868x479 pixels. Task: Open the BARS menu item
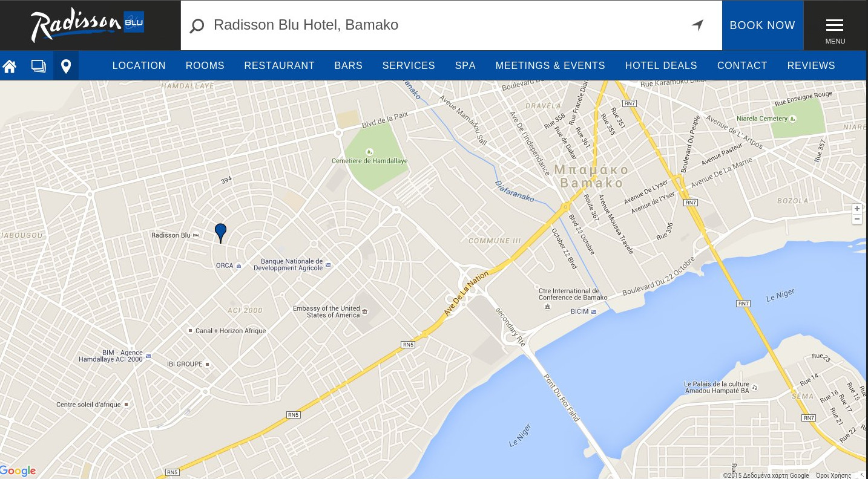(x=348, y=66)
